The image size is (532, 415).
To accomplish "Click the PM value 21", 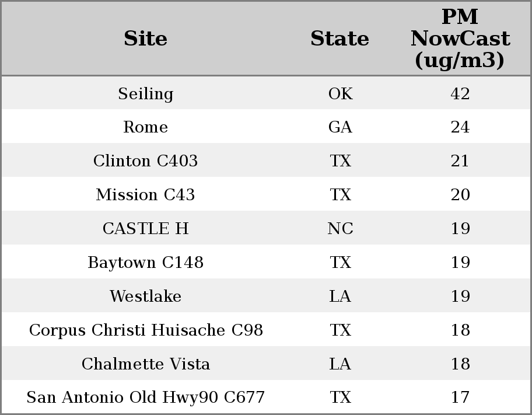I will pyautogui.click(x=460, y=161).
